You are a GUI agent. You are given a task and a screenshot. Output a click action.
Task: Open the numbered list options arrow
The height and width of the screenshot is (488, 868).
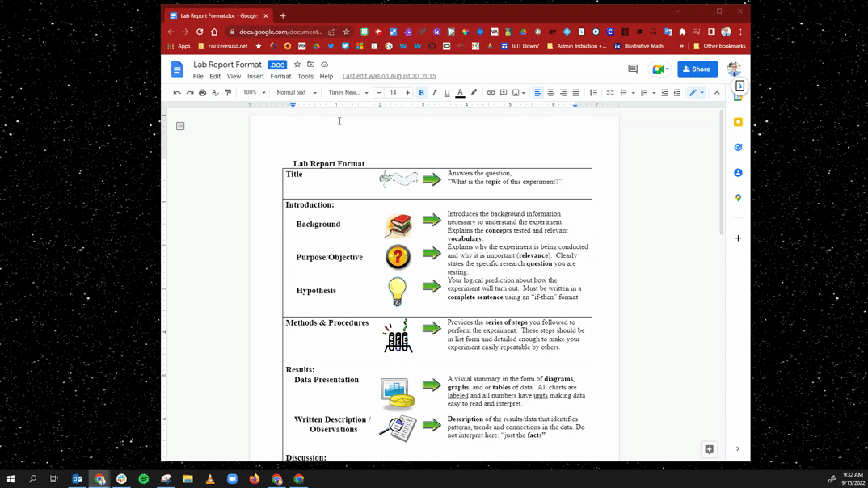[x=654, y=92]
